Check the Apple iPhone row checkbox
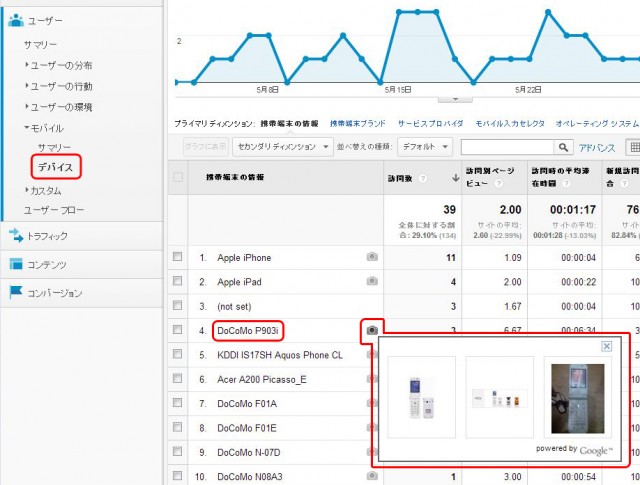Image resolution: width=640 pixels, height=485 pixels. pos(178,257)
